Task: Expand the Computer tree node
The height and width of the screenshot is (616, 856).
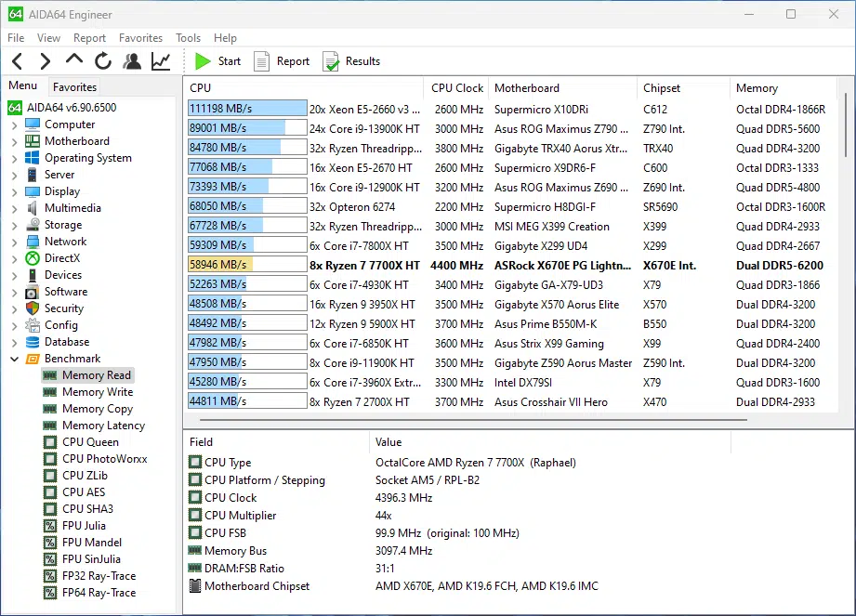Action: (14, 125)
